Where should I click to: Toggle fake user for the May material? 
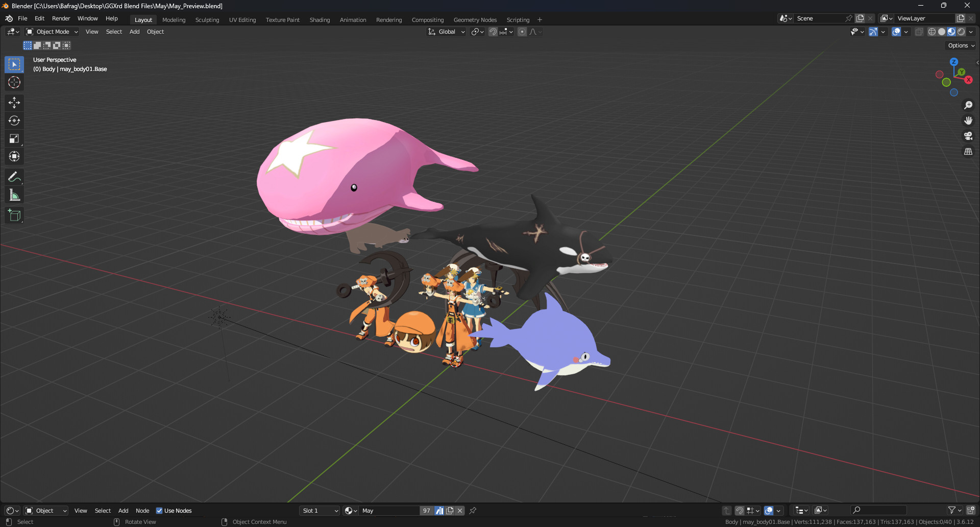[x=439, y=511]
